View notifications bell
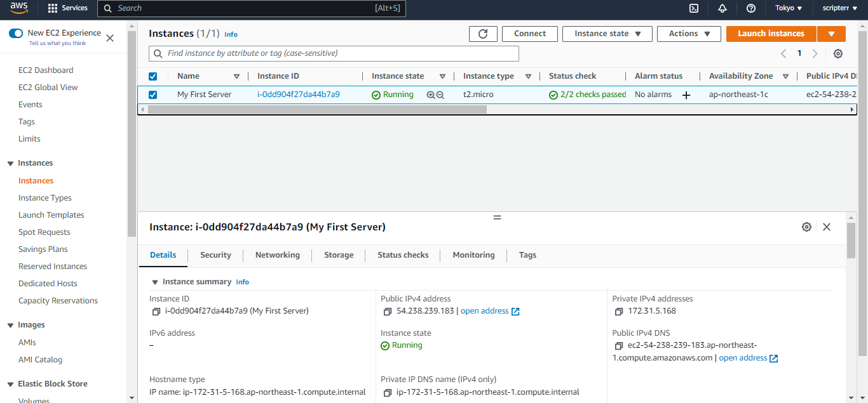 (x=722, y=8)
